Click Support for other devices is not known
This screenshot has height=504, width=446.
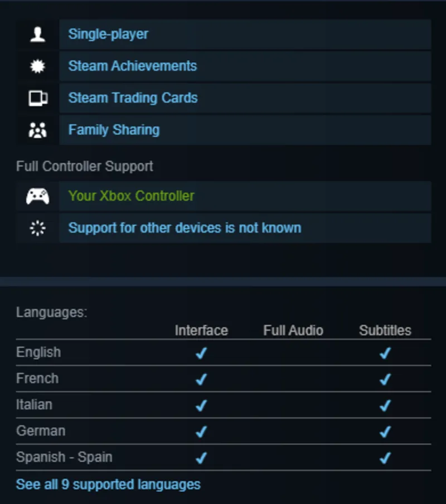[x=185, y=228]
